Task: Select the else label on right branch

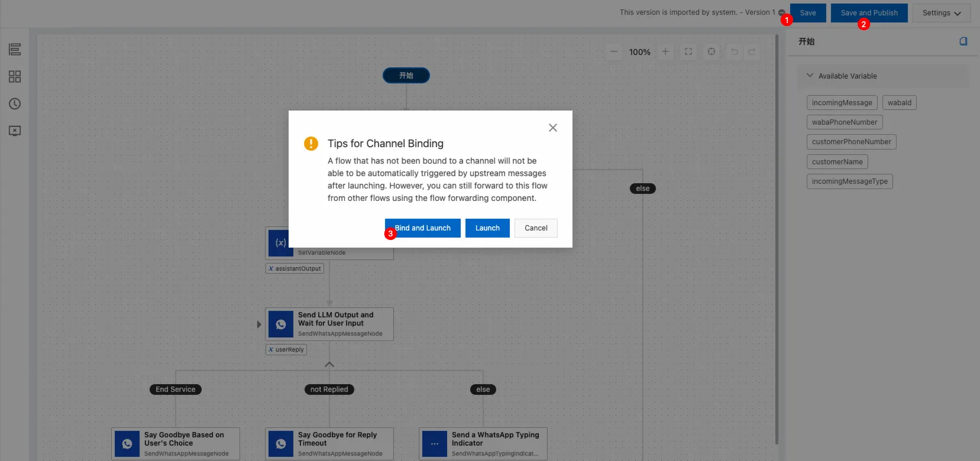Action: click(x=643, y=189)
